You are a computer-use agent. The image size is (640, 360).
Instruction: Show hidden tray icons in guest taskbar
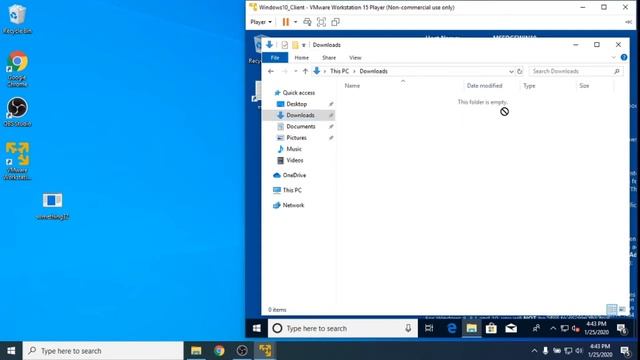coord(553,328)
